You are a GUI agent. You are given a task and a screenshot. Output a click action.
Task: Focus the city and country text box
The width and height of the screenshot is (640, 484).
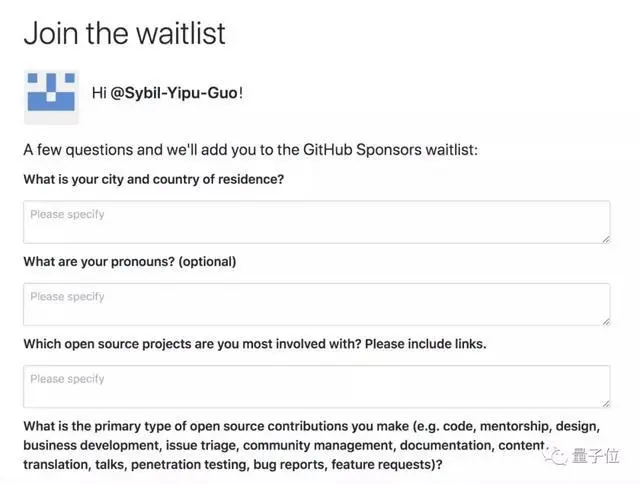click(x=316, y=222)
